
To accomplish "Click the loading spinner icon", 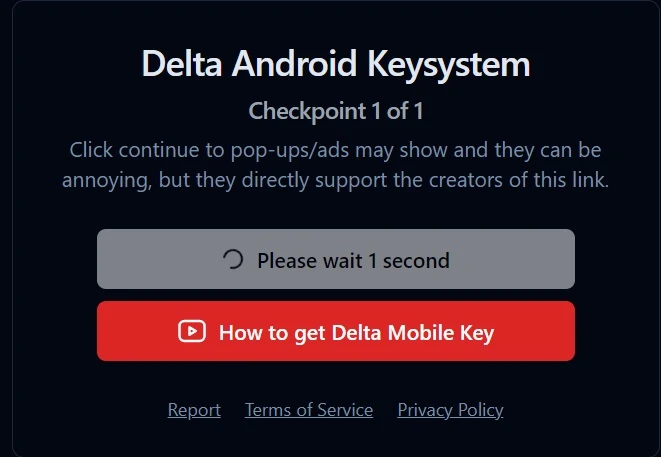I will [232, 260].
